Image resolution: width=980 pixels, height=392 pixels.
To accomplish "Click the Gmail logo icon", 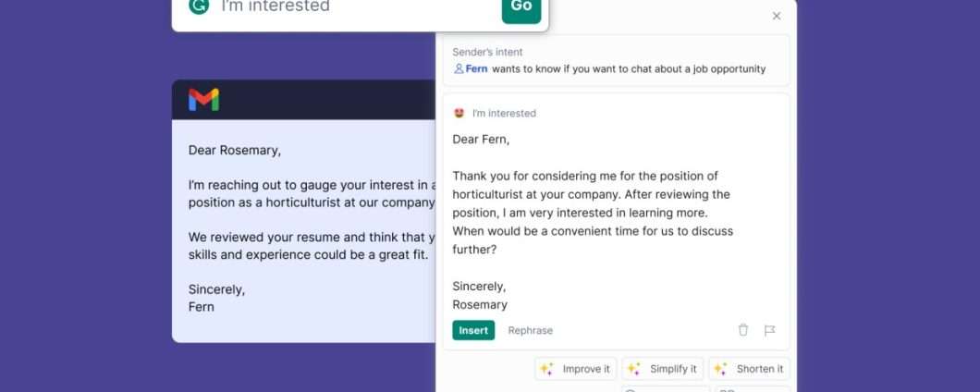I will (x=203, y=100).
